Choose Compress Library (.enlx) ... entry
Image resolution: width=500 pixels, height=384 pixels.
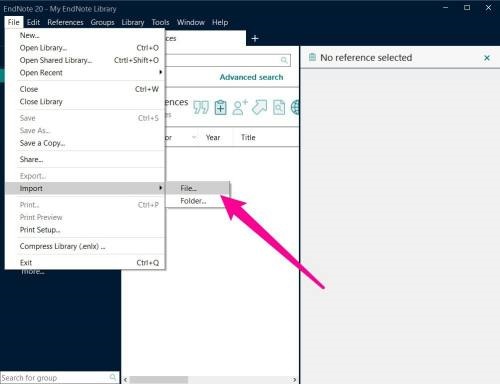click(x=85, y=246)
